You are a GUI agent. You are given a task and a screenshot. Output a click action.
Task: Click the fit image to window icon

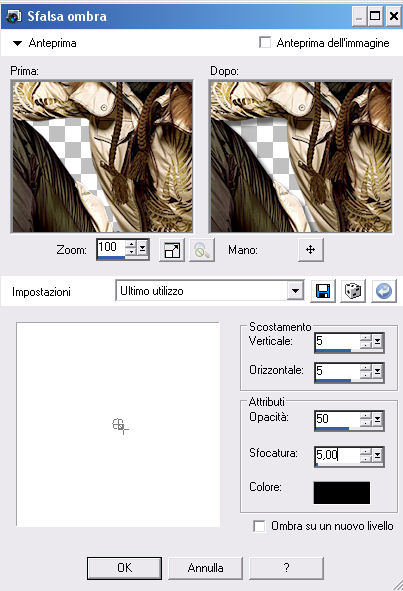(x=172, y=250)
